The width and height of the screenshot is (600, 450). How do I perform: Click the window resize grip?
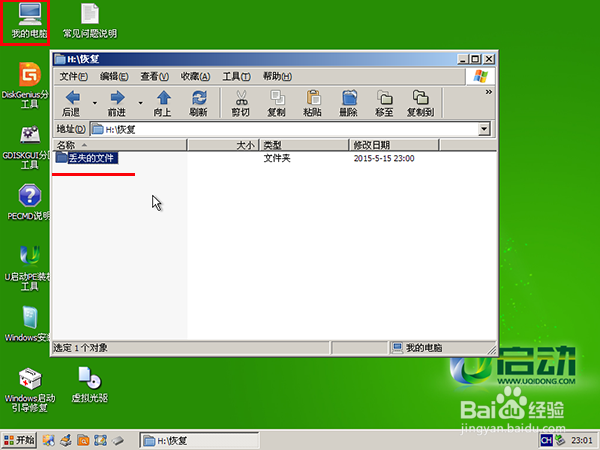(492, 349)
